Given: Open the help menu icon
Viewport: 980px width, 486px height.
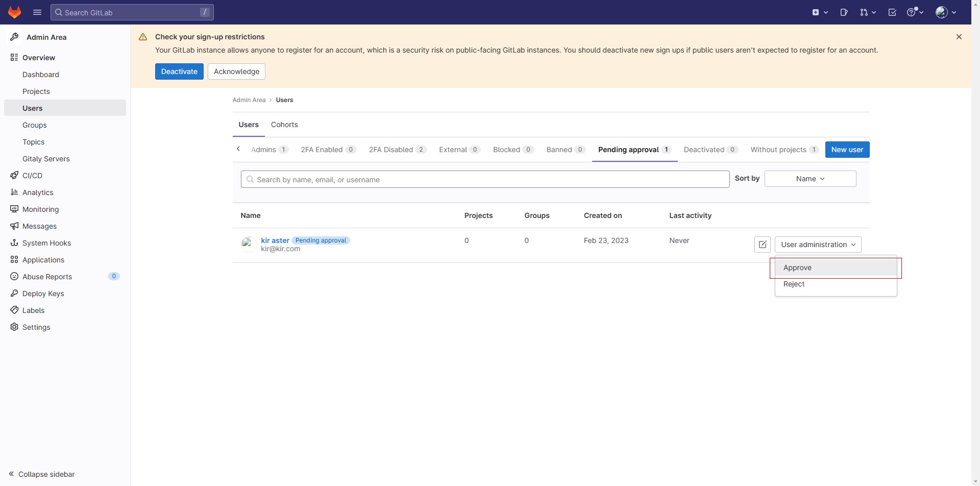Looking at the screenshot, I should (x=915, y=12).
